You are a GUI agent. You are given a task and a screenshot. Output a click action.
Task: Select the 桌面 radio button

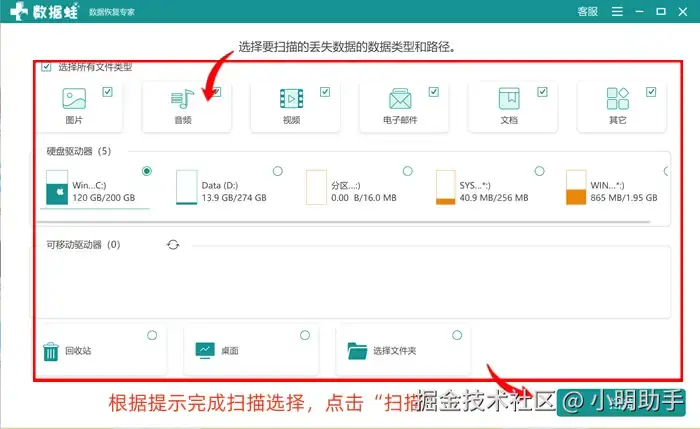[x=305, y=335]
